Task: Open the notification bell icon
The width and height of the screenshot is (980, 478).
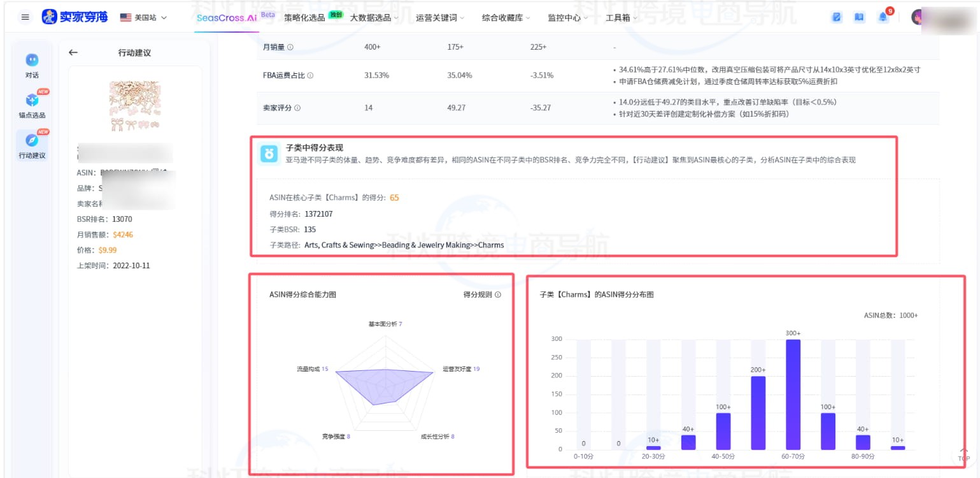Action: [x=883, y=17]
